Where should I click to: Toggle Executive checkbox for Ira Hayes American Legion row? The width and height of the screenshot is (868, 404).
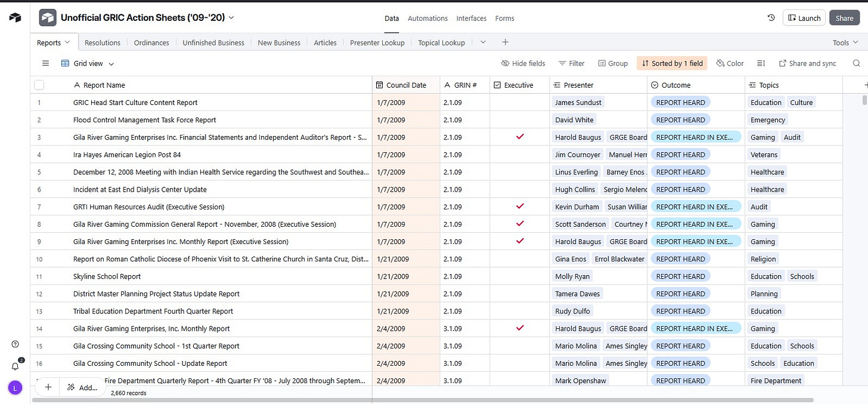point(520,154)
